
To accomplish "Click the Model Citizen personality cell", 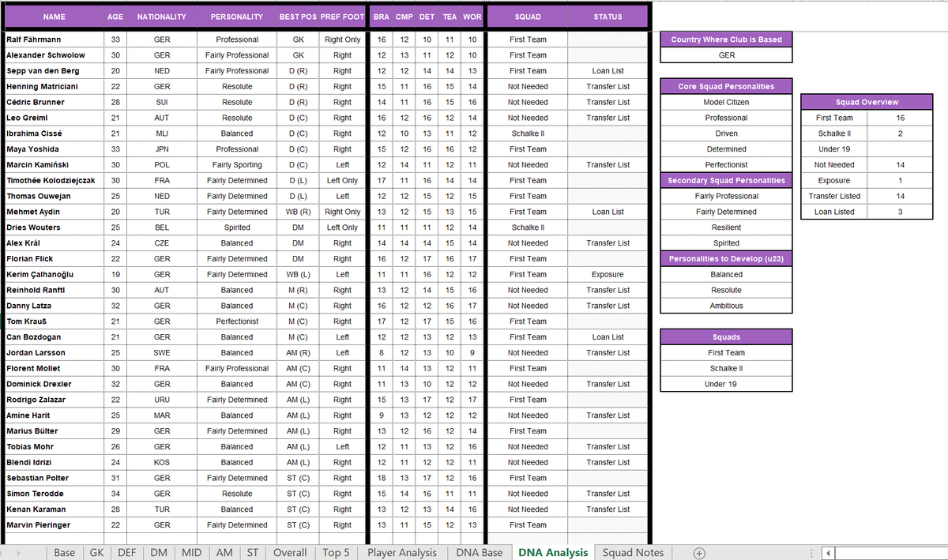I will point(726,102).
